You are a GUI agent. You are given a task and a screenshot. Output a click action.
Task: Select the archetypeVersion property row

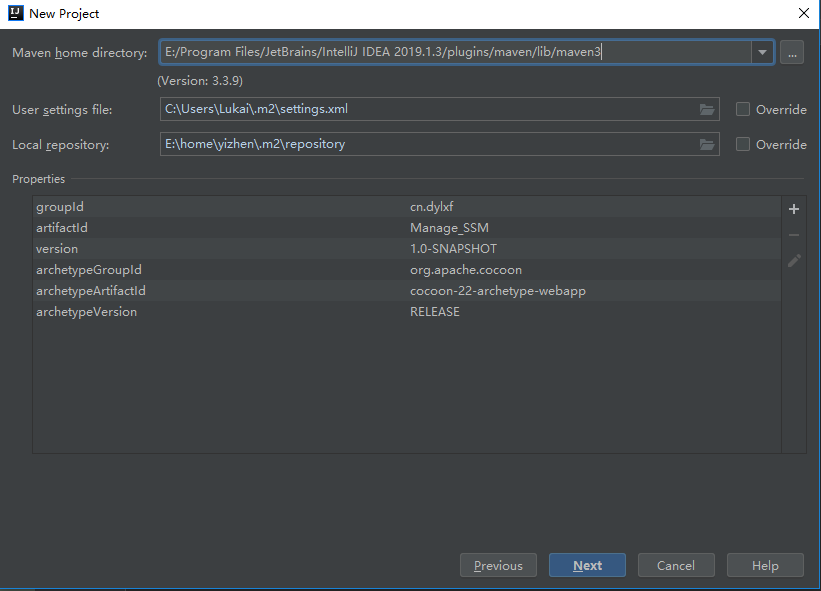[407, 311]
